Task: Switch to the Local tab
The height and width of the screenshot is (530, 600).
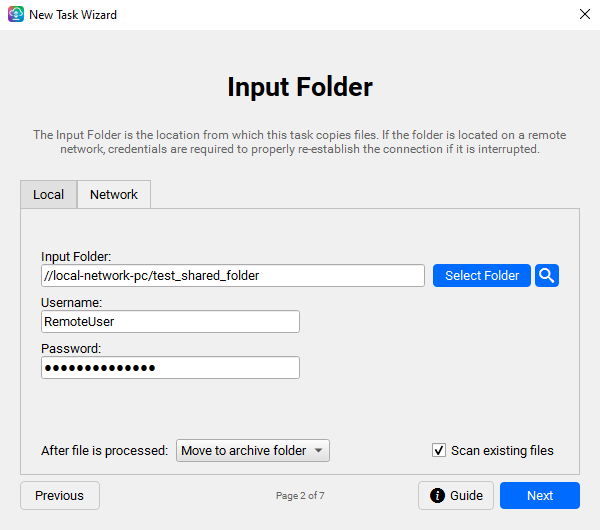Action: (x=49, y=194)
